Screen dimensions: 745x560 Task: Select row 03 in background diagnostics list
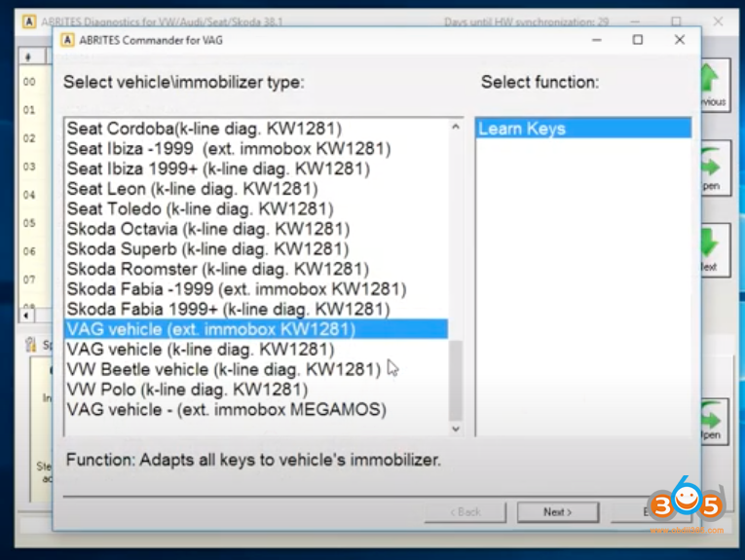click(29, 167)
